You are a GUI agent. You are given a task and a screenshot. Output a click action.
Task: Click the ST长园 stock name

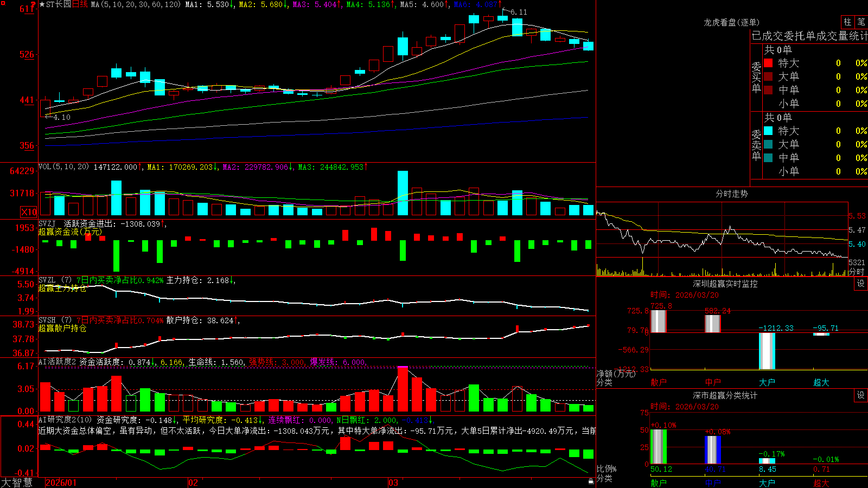tap(59, 4)
